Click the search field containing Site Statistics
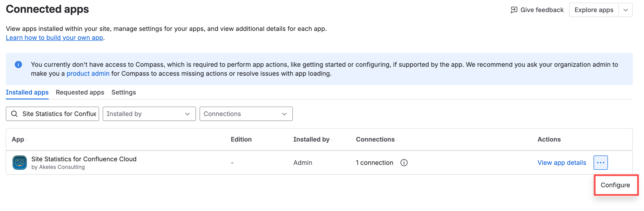The width and height of the screenshot is (644, 211). click(59, 114)
